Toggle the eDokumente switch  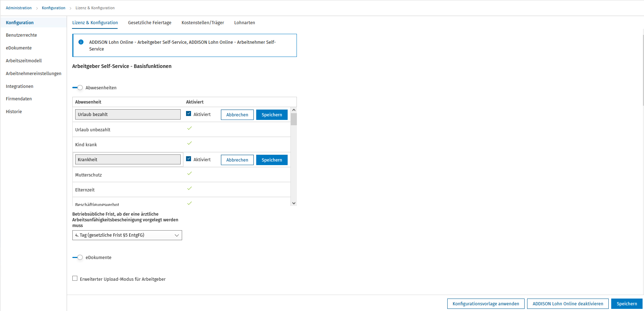(x=77, y=257)
